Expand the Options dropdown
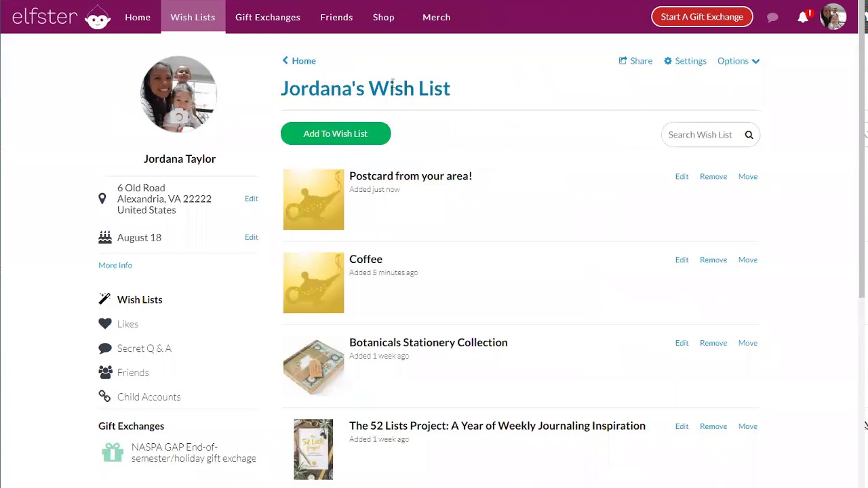Image resolution: width=868 pixels, height=488 pixels. [x=738, y=61]
